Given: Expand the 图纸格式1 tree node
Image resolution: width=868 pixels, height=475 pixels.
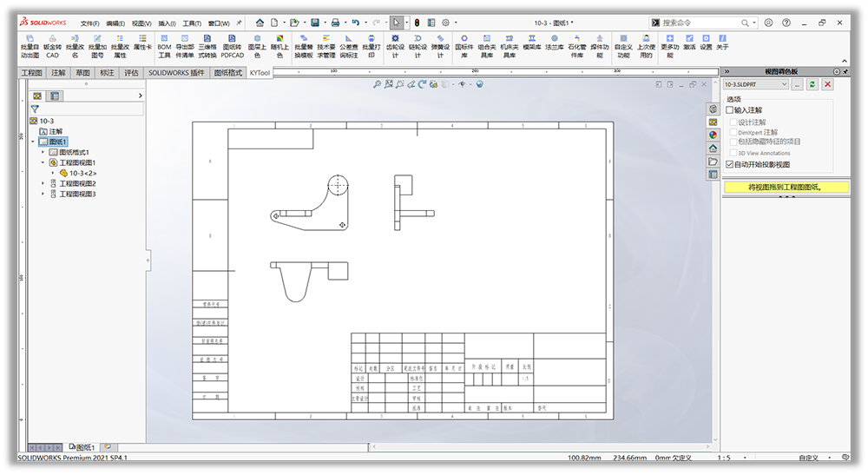Looking at the screenshot, I should (x=43, y=152).
